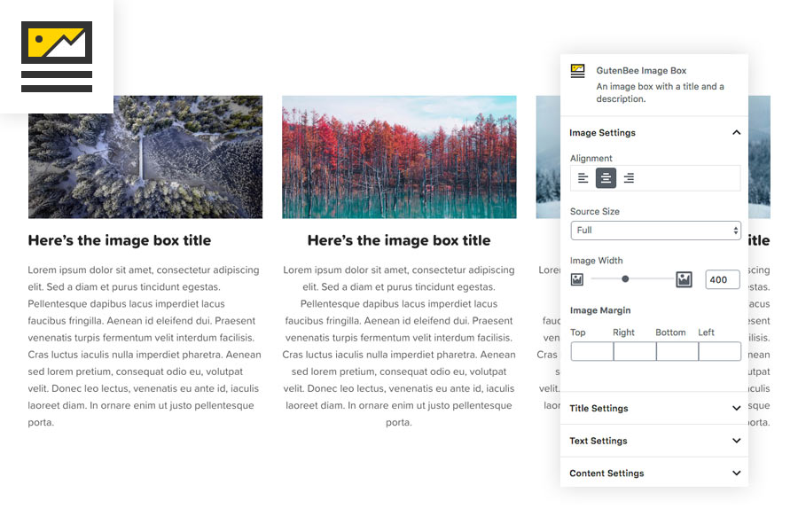Toggle the center alignment option
Screen dimensions: 798x532
click(605, 177)
